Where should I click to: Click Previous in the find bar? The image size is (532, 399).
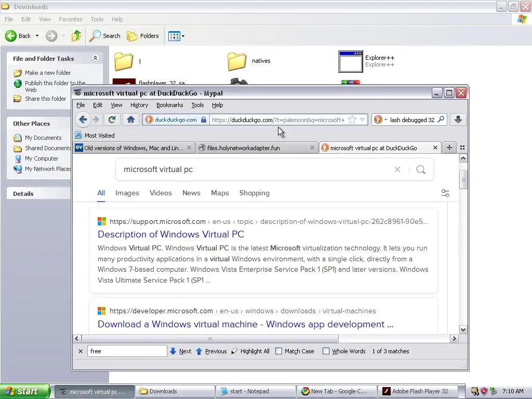(211, 351)
